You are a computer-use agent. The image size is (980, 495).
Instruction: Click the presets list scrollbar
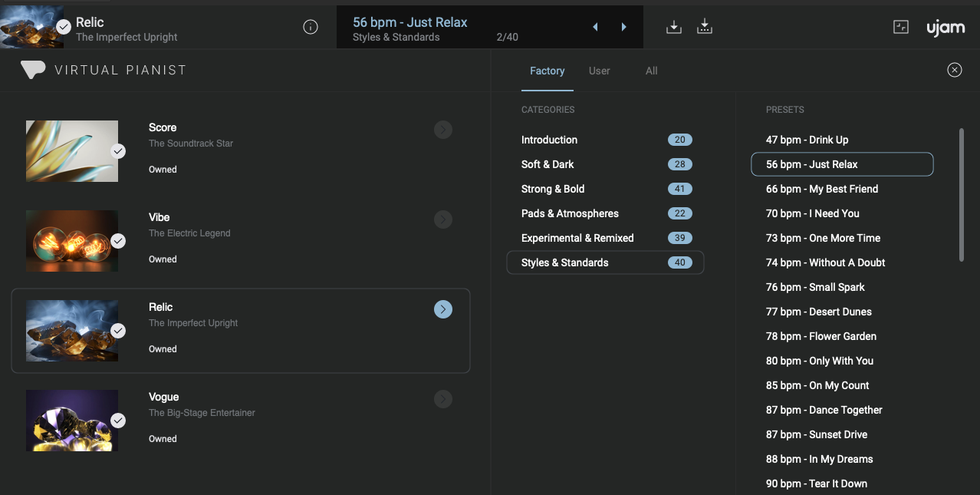pos(961,195)
